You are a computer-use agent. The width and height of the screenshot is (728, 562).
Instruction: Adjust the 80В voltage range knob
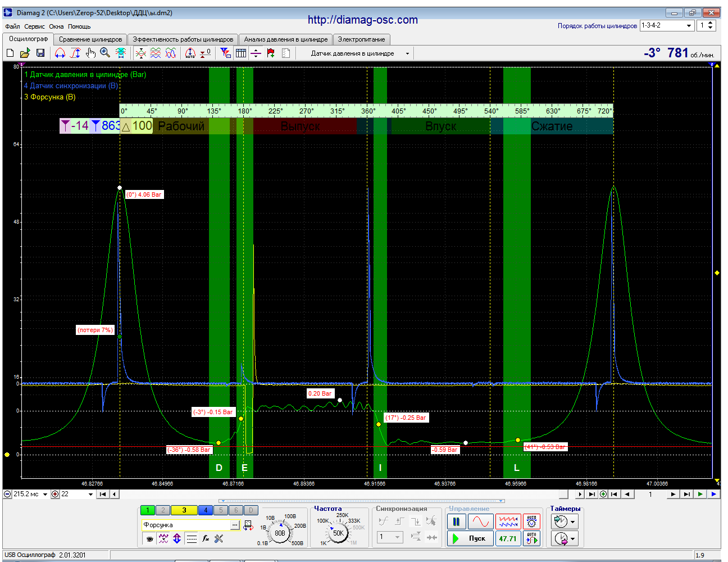tap(280, 532)
